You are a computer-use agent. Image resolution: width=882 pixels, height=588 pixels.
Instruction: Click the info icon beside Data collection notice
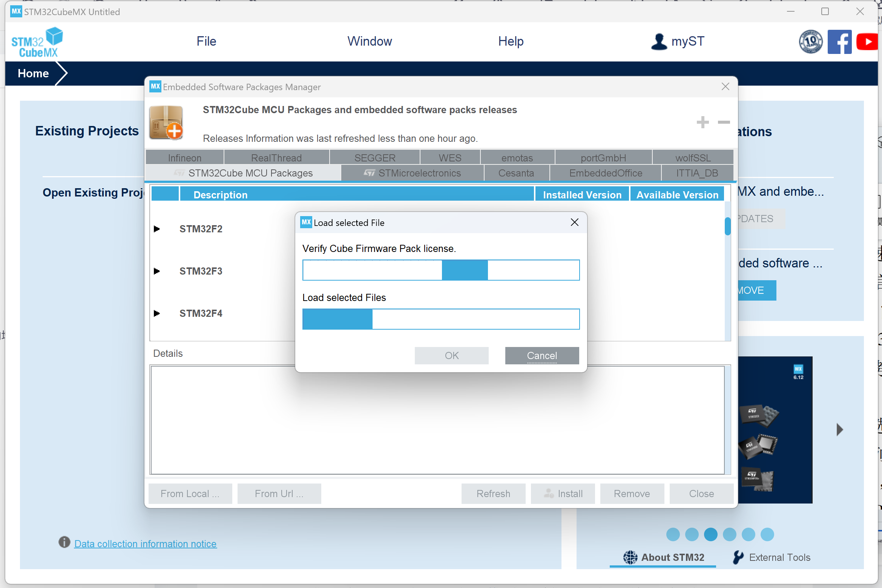pyautogui.click(x=64, y=542)
